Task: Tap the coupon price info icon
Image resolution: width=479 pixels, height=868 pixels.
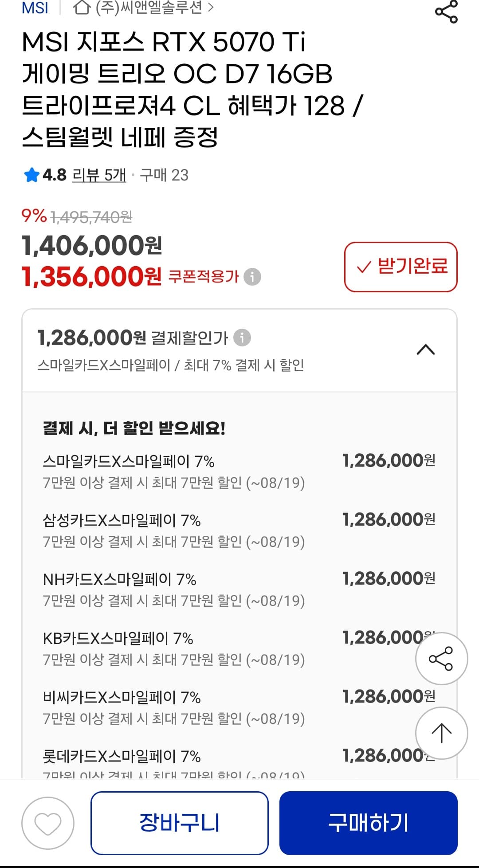Action: [x=252, y=277]
